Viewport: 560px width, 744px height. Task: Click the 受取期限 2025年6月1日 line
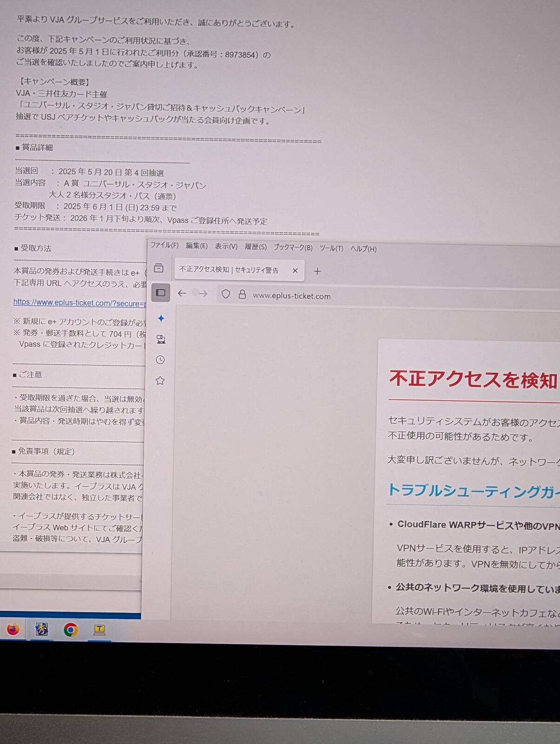coord(95,206)
